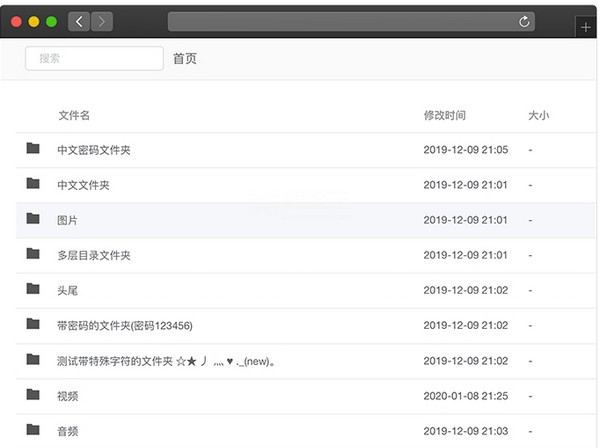Open the 图片 folder name
Screen dimensions: 600x448
click(67, 220)
